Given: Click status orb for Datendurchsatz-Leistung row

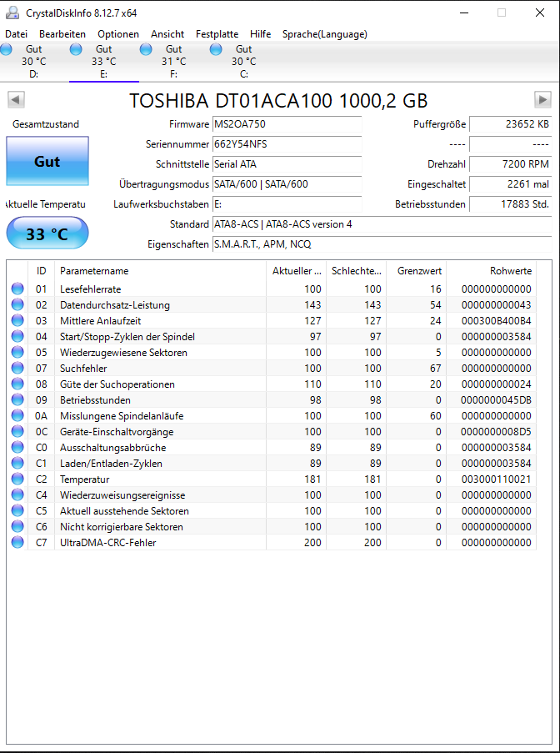Looking at the screenshot, I should coord(17,305).
